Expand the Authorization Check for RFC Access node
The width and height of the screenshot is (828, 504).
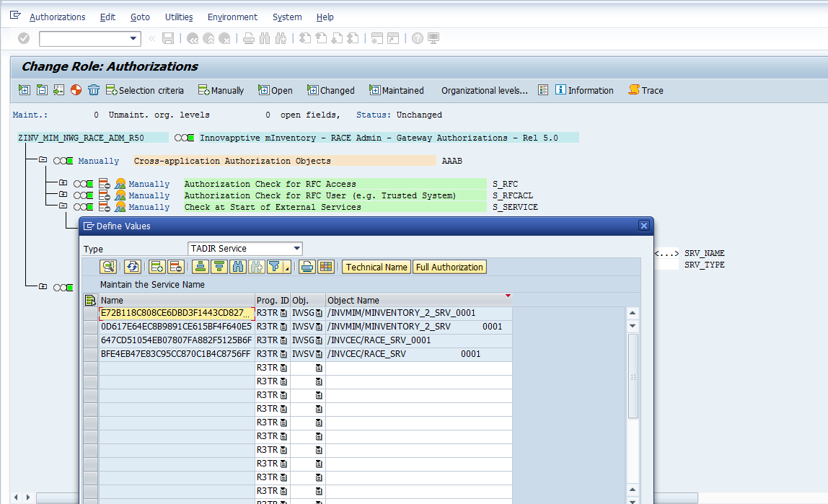tap(63, 183)
